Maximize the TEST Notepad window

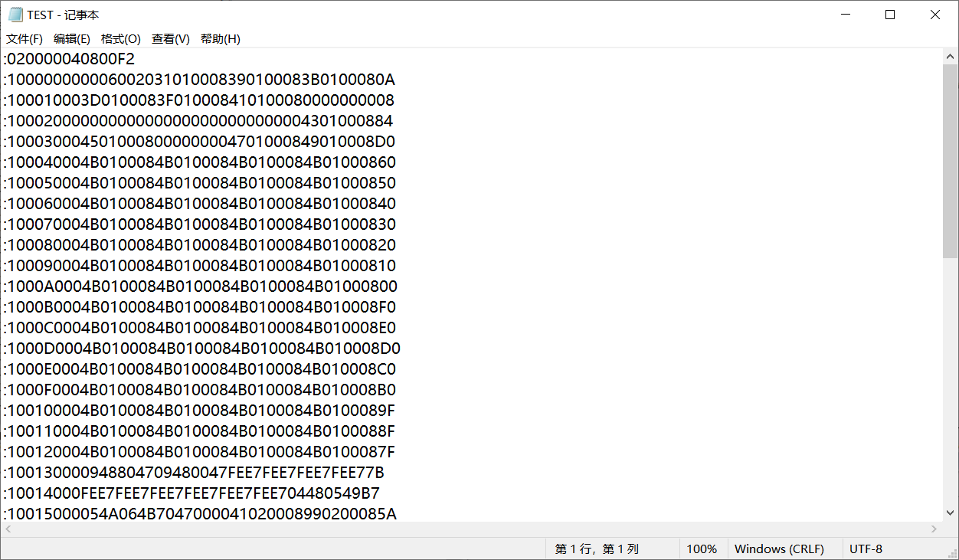(x=890, y=15)
